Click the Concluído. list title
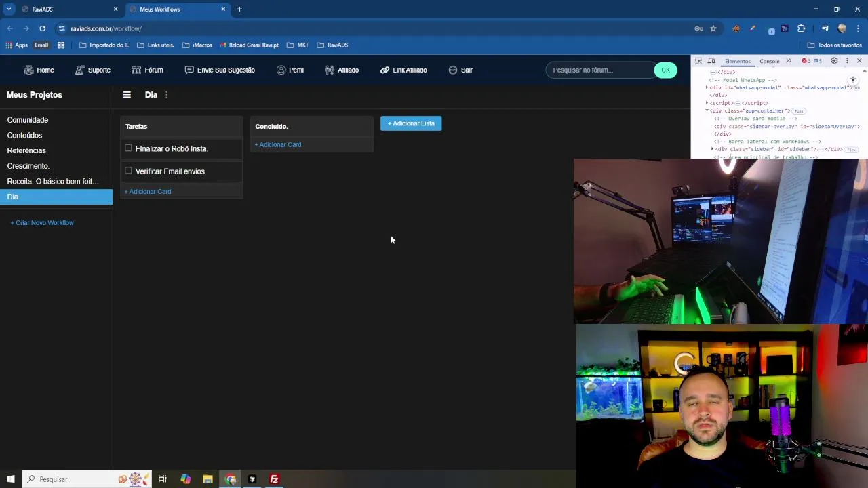This screenshot has width=868, height=488. (271, 126)
